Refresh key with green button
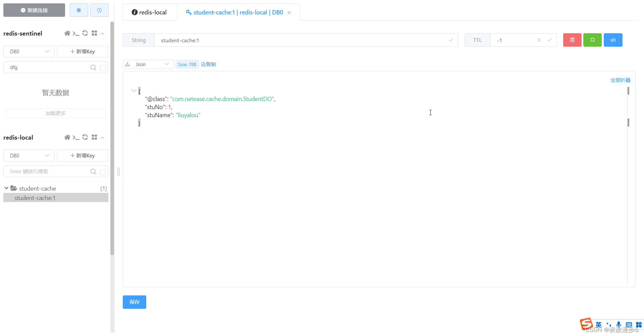644x336 pixels. click(593, 40)
